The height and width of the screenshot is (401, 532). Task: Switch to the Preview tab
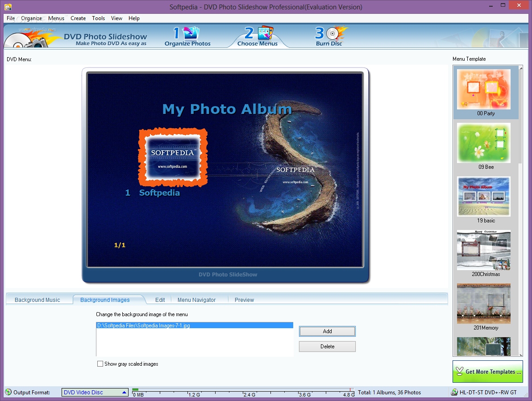click(x=244, y=300)
